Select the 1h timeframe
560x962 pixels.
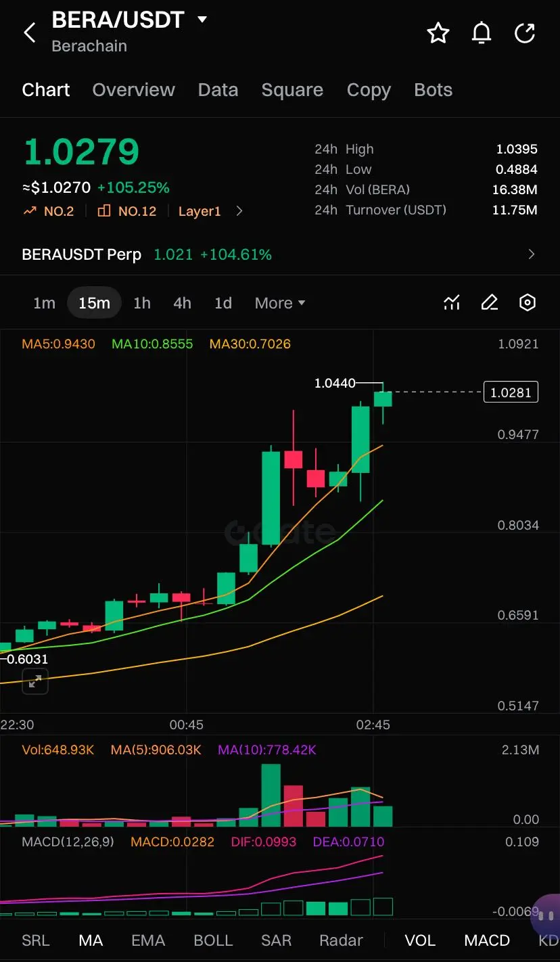pos(142,303)
